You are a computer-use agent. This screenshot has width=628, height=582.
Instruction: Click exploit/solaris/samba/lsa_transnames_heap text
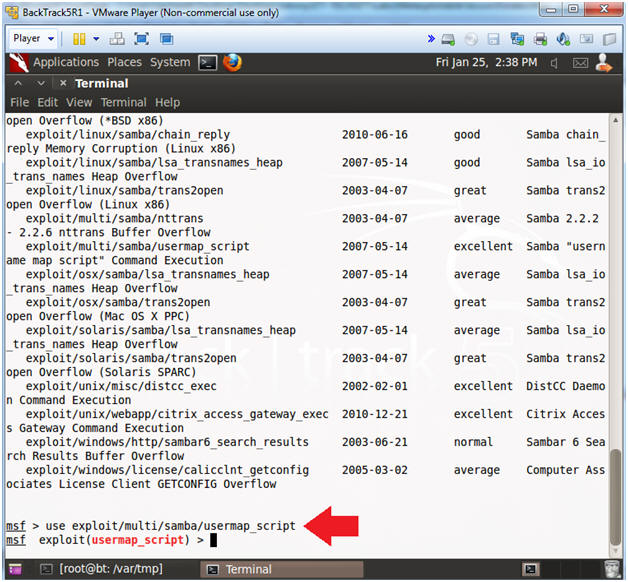click(161, 330)
